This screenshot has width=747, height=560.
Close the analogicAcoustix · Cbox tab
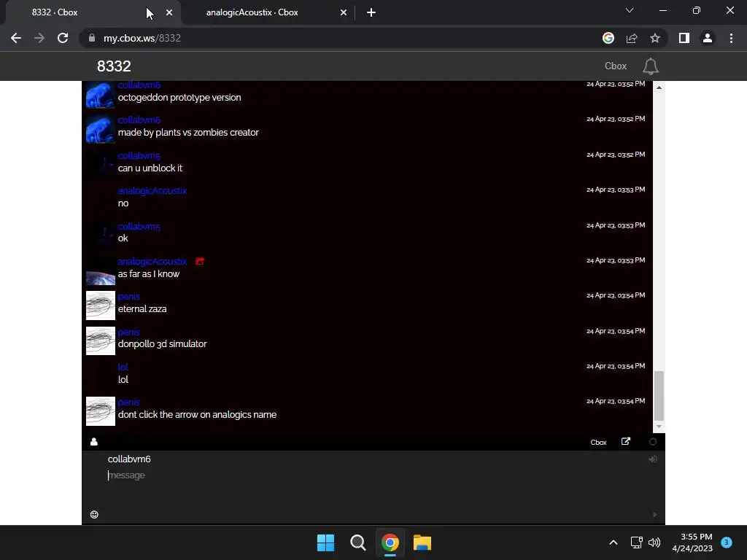tap(344, 12)
